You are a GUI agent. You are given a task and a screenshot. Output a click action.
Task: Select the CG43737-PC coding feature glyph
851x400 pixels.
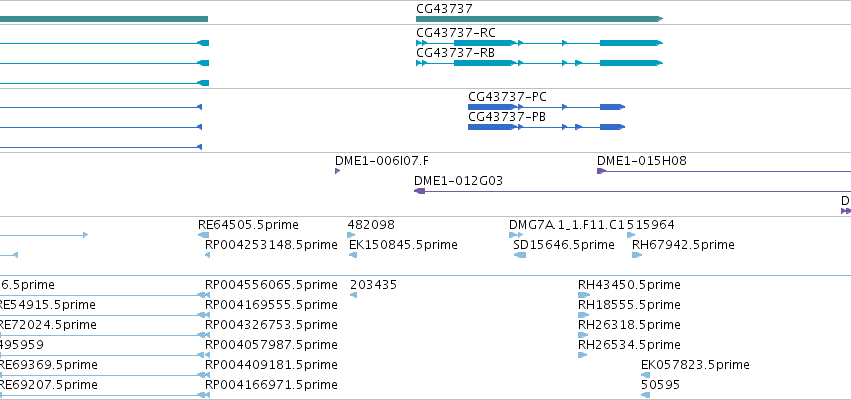(547, 107)
